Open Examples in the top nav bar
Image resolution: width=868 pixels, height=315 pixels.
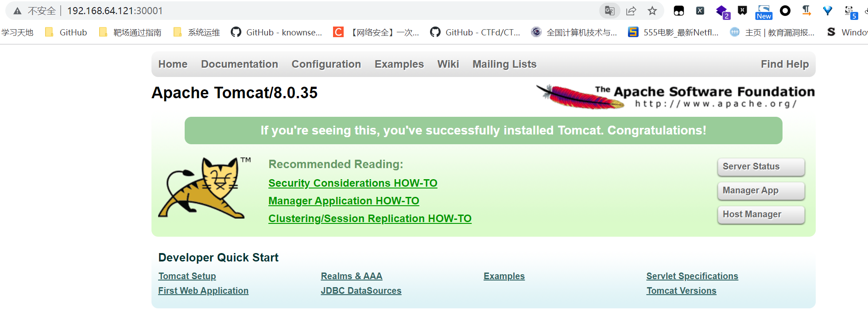click(399, 64)
